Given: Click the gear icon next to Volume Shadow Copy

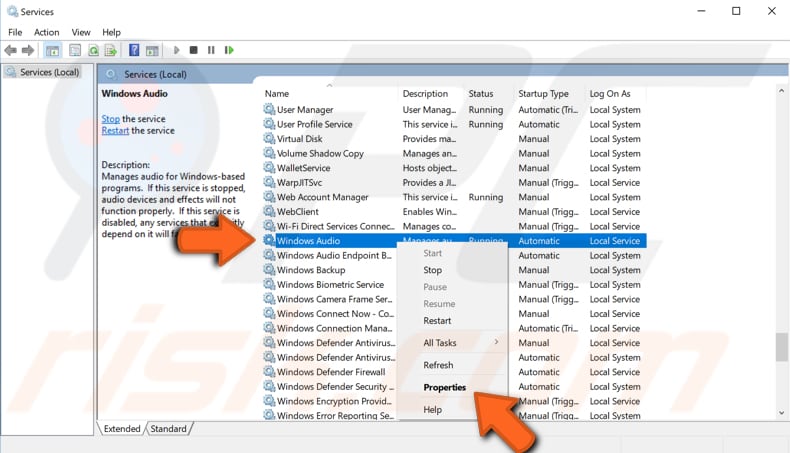Looking at the screenshot, I should tap(269, 153).
